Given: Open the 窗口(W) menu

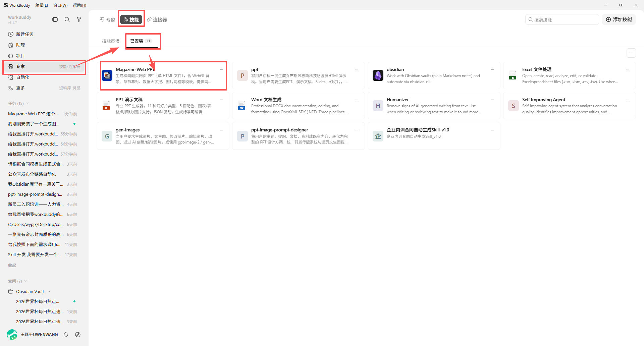Looking at the screenshot, I should (60, 5).
